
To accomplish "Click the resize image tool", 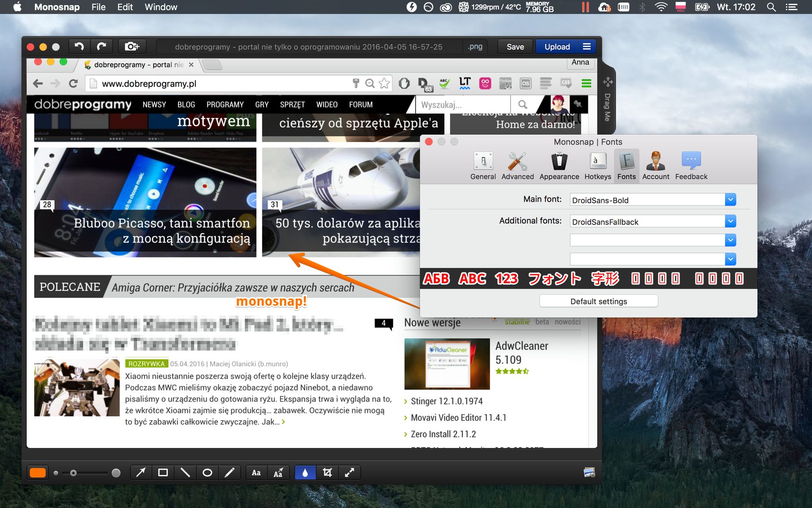I will tap(349, 473).
